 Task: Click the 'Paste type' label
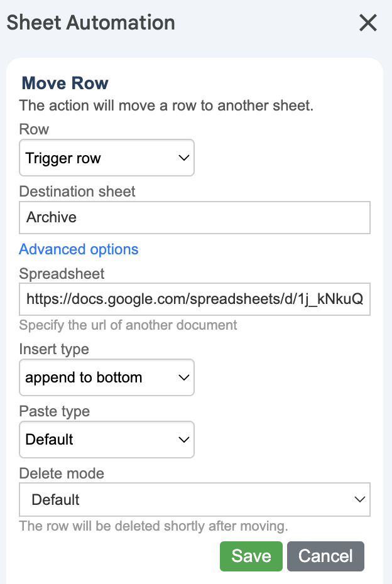pyautogui.click(x=54, y=411)
